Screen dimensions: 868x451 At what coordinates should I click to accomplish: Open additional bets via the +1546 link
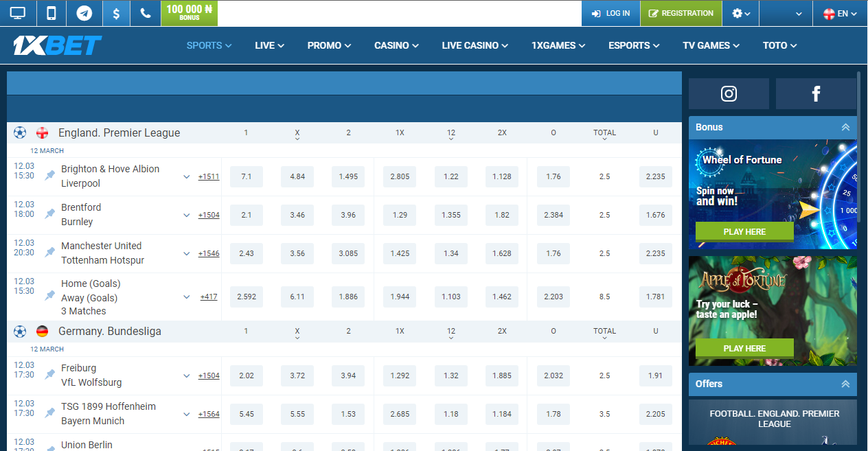click(208, 253)
